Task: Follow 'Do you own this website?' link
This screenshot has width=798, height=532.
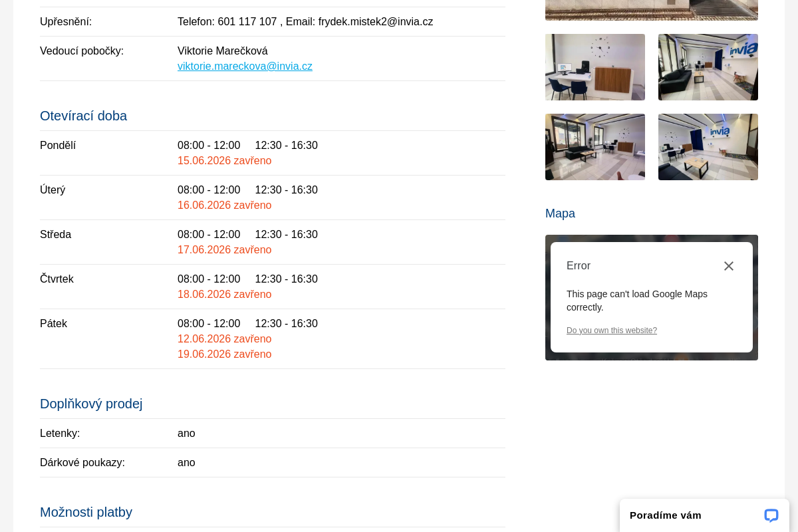Action: [612, 331]
